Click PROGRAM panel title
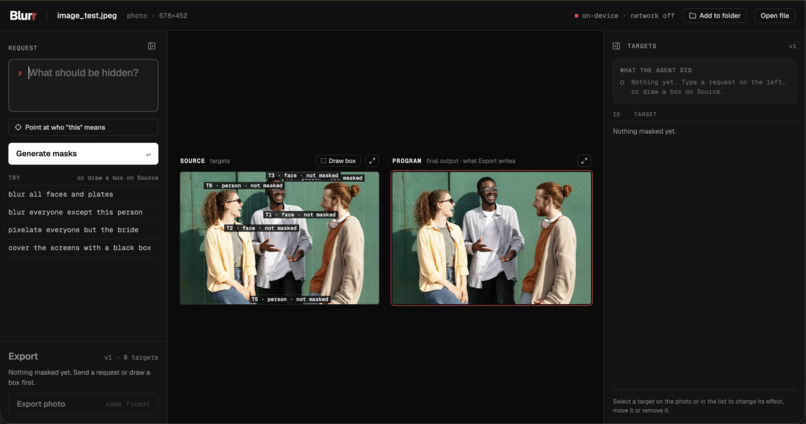Screen dimensions: 806x424 (x=407, y=161)
